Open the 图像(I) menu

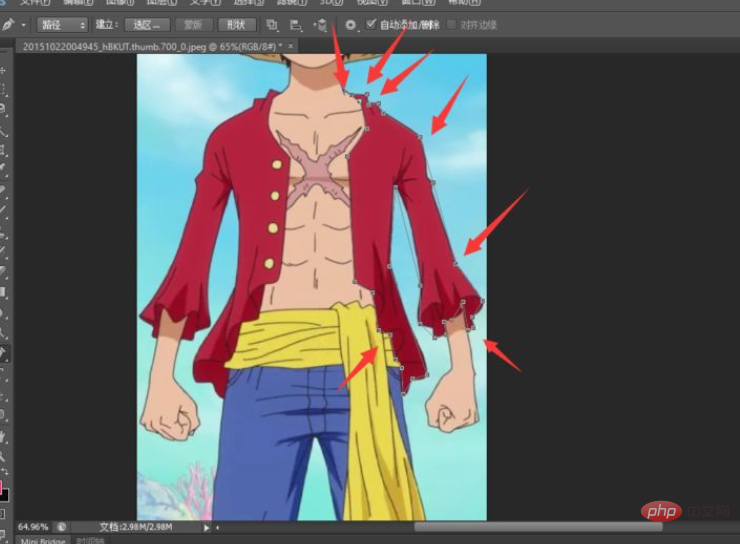(119, 2)
